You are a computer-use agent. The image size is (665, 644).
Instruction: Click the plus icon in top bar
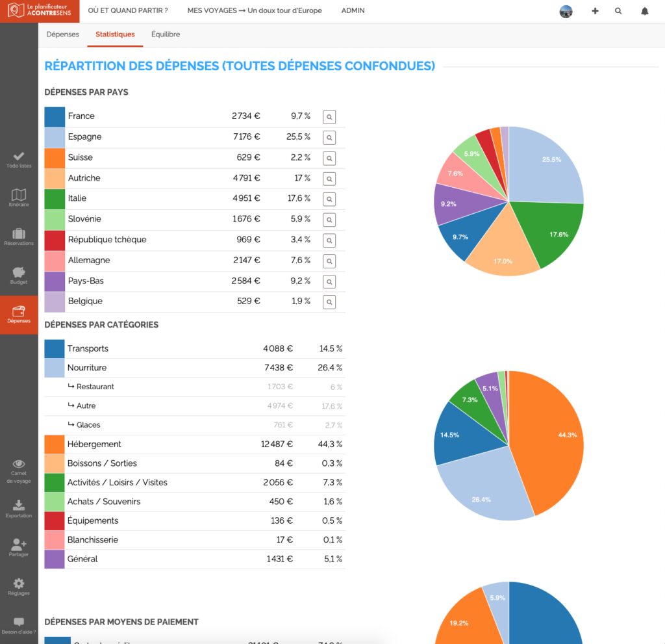(x=595, y=11)
